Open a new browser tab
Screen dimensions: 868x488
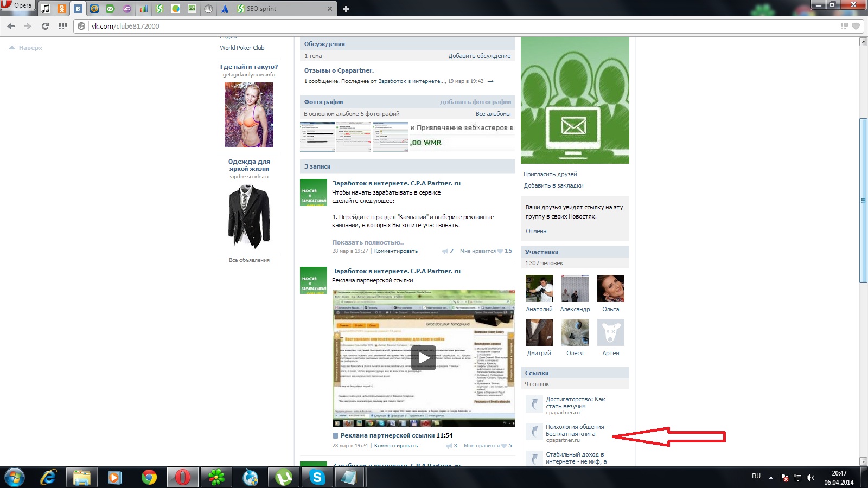point(346,9)
